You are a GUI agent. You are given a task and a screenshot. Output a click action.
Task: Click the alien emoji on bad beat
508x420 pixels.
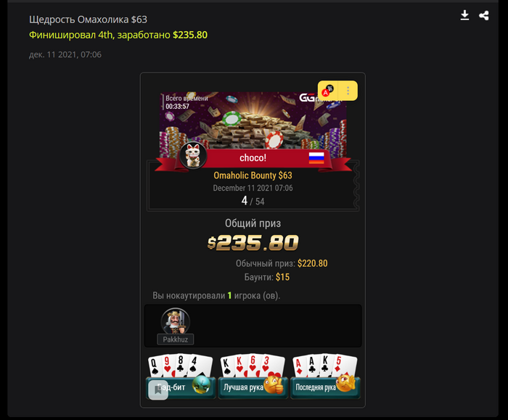coord(201,384)
